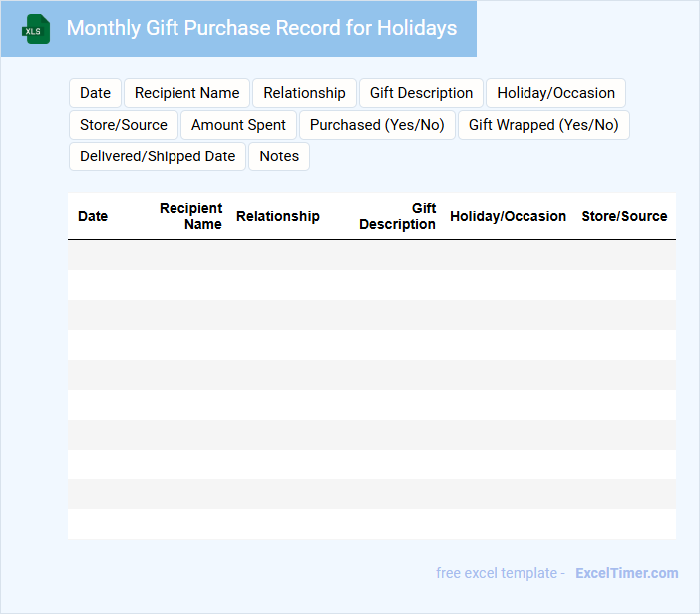Click the green XLS file icon
The width and height of the screenshot is (700, 614).
tap(36, 29)
